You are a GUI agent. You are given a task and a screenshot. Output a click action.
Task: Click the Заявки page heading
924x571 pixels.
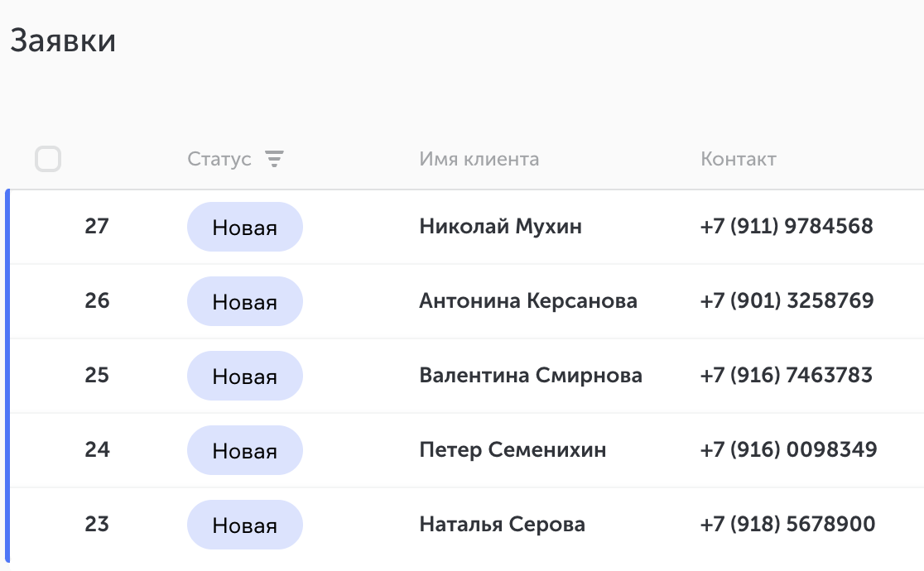click(x=63, y=41)
